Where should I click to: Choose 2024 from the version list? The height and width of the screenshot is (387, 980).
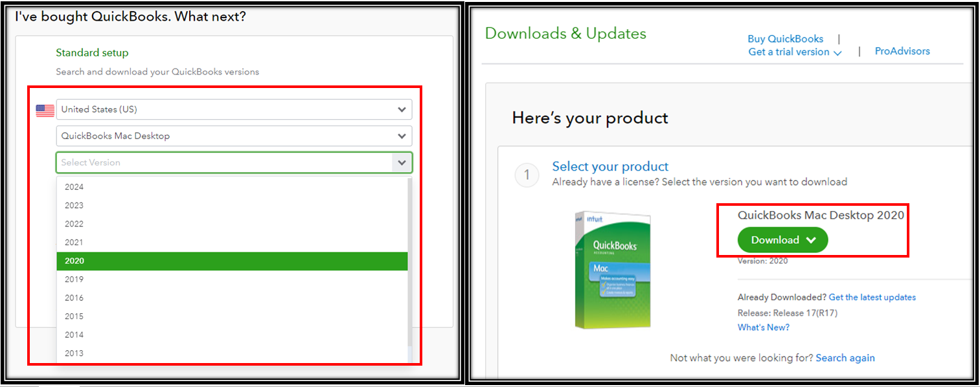[x=232, y=187]
